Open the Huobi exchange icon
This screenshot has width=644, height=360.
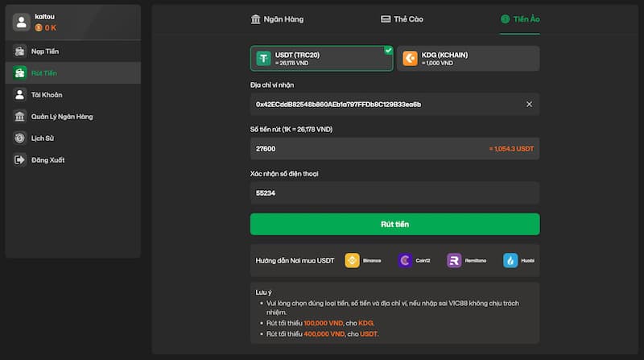[510, 260]
